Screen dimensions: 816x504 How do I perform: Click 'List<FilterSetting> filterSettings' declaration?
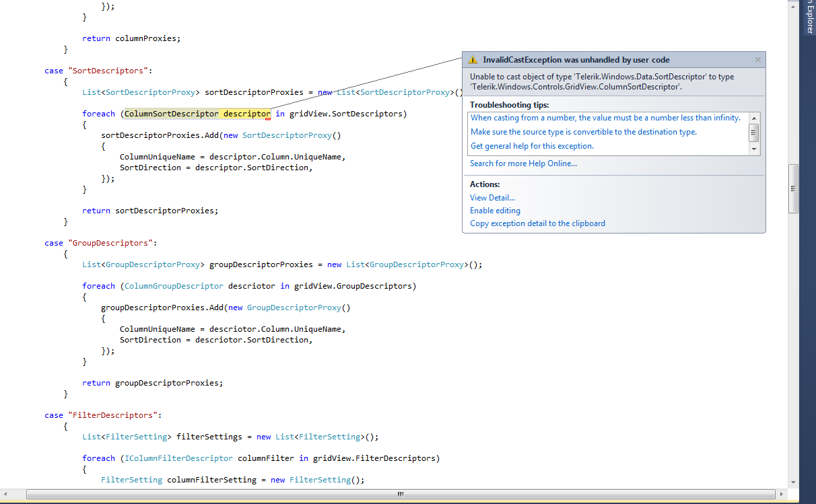pyautogui.click(x=162, y=437)
